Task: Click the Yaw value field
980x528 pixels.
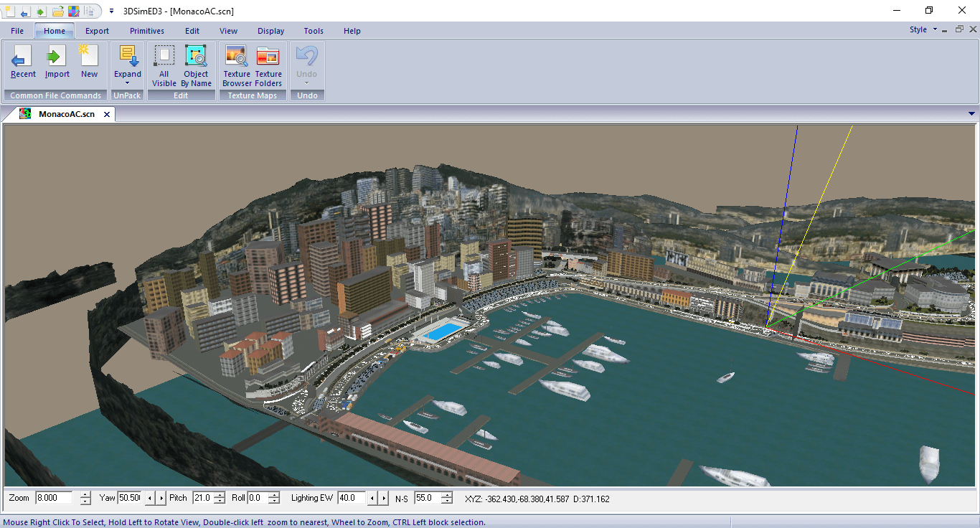Action: click(x=130, y=498)
